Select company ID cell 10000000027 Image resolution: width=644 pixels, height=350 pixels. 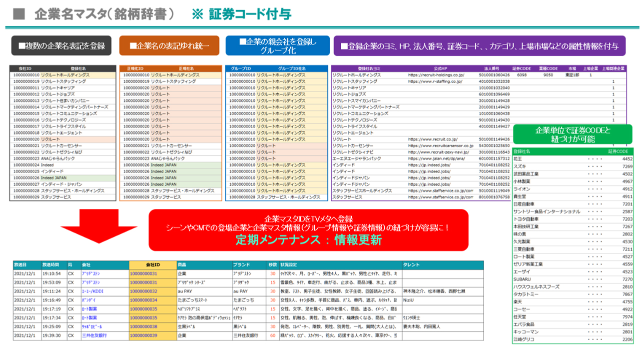point(26,184)
